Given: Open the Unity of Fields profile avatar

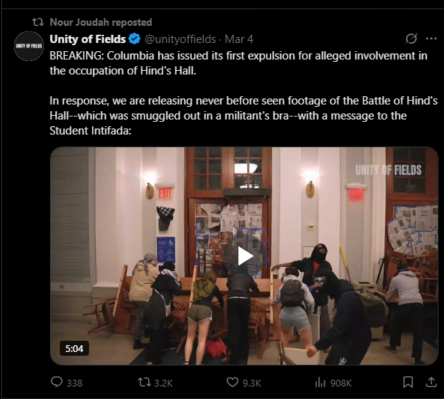Looking at the screenshot, I should (29, 46).
